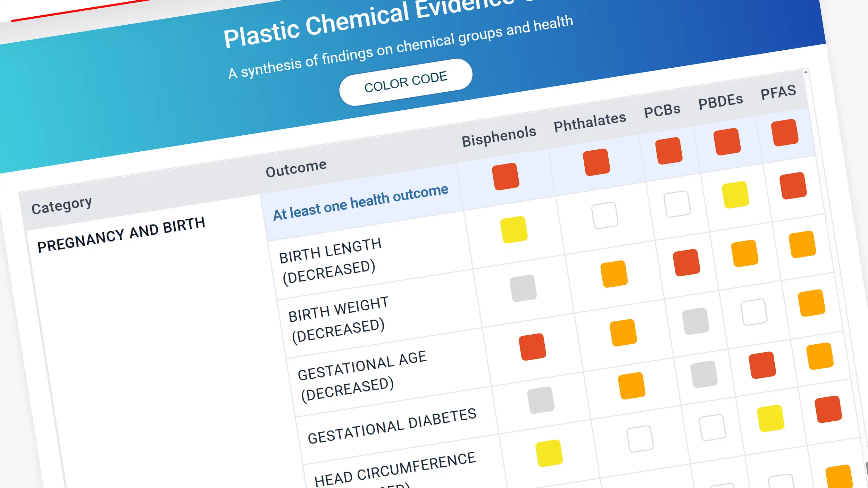Viewport: 868px width, 488px height.
Task: Click the scroll-up arrow of table scrollbar
Action: coord(806,72)
